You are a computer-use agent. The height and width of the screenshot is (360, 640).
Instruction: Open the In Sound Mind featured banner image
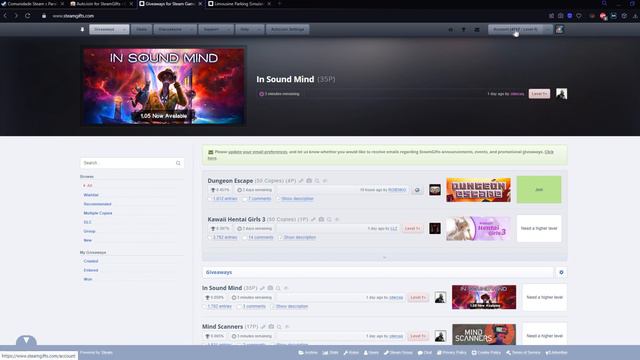[164, 86]
